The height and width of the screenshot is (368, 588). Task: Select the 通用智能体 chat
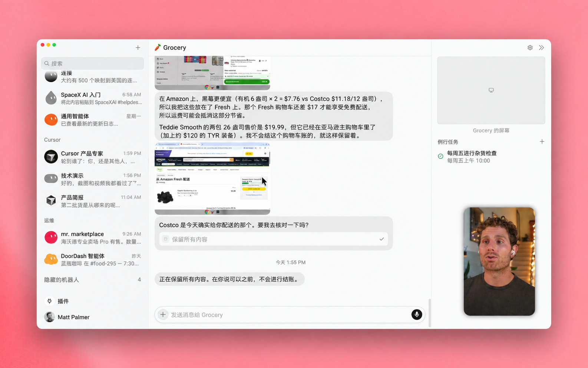[x=92, y=120]
